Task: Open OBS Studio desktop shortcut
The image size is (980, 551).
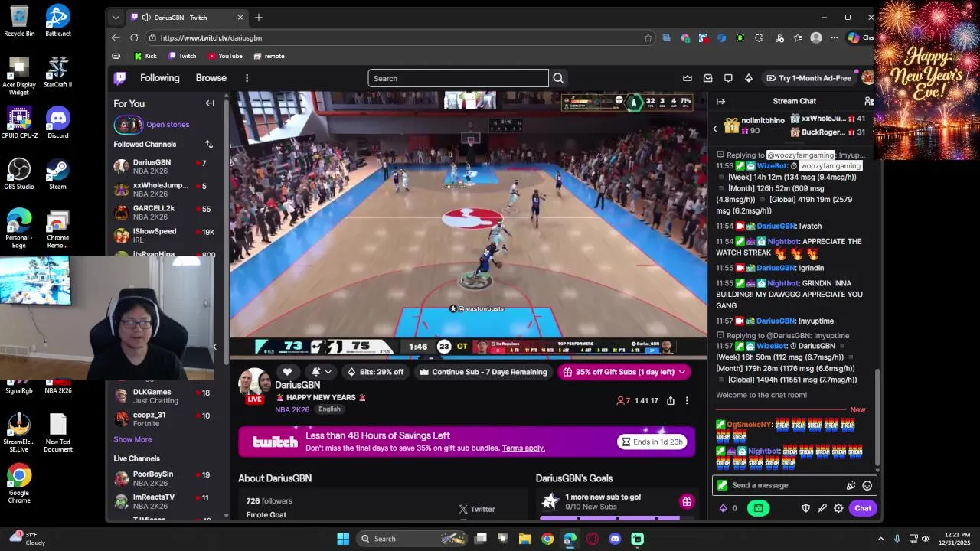Action: (x=18, y=174)
